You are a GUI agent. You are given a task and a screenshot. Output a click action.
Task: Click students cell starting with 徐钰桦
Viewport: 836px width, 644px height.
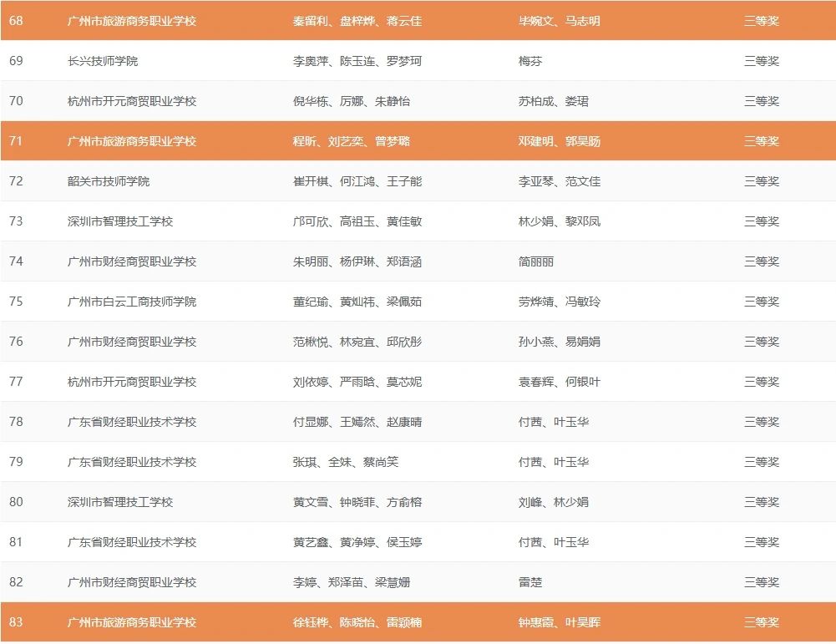(x=357, y=621)
